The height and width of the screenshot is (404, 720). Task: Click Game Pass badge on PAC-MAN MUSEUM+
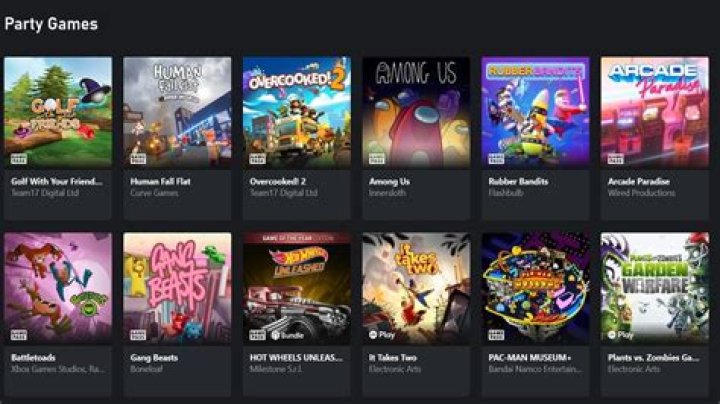click(496, 335)
